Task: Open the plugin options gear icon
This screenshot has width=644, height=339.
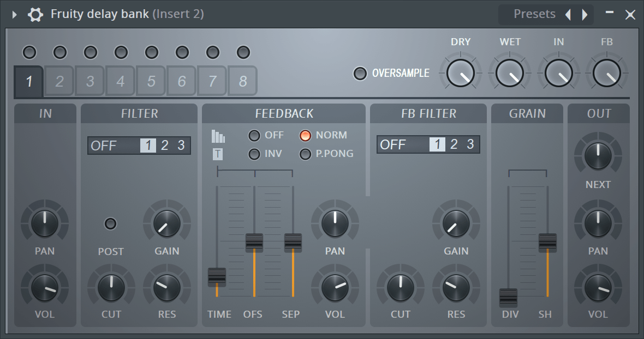Action: [35, 14]
